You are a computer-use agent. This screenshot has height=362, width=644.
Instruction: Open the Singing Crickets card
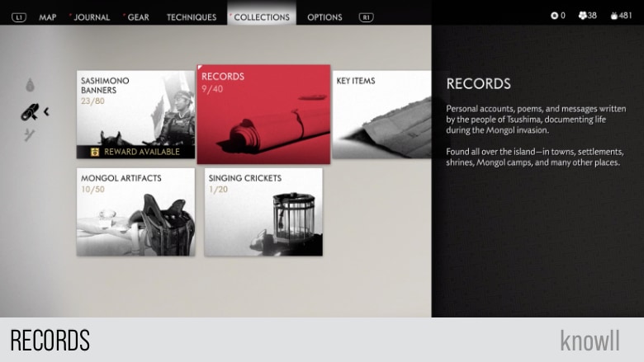point(263,212)
